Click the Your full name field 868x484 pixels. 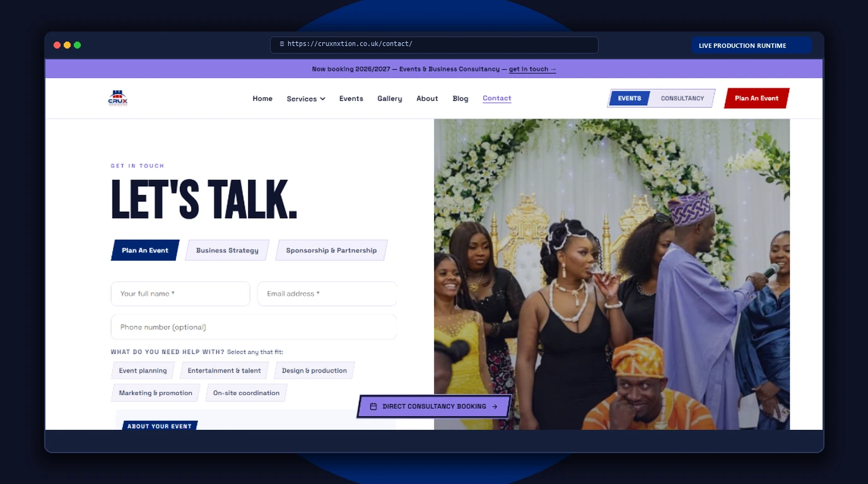pos(180,294)
